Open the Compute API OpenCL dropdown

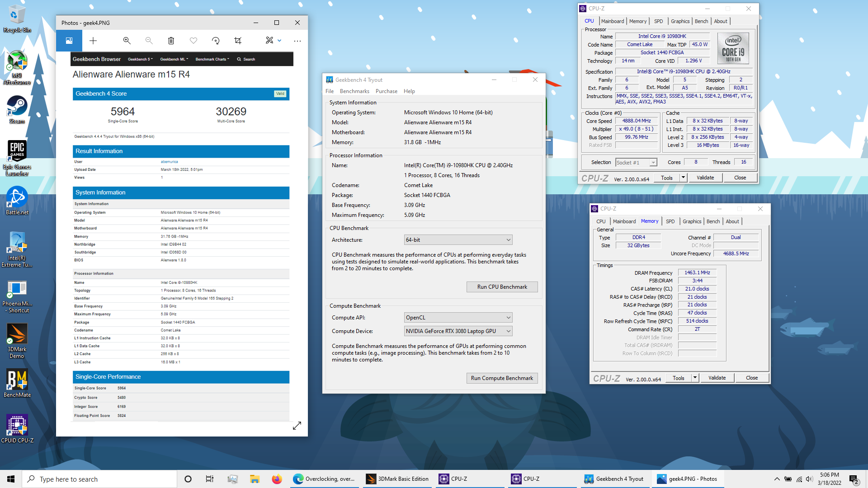coord(458,318)
